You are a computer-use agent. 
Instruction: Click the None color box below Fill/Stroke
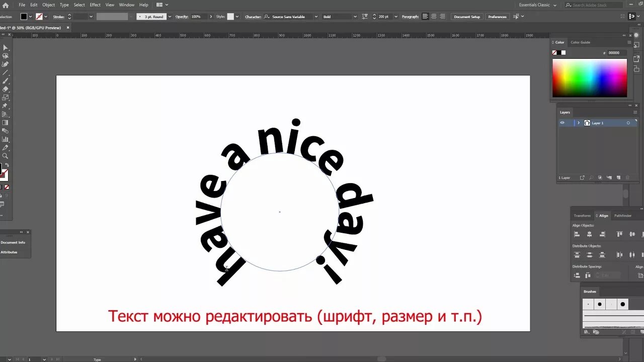tap(7, 187)
